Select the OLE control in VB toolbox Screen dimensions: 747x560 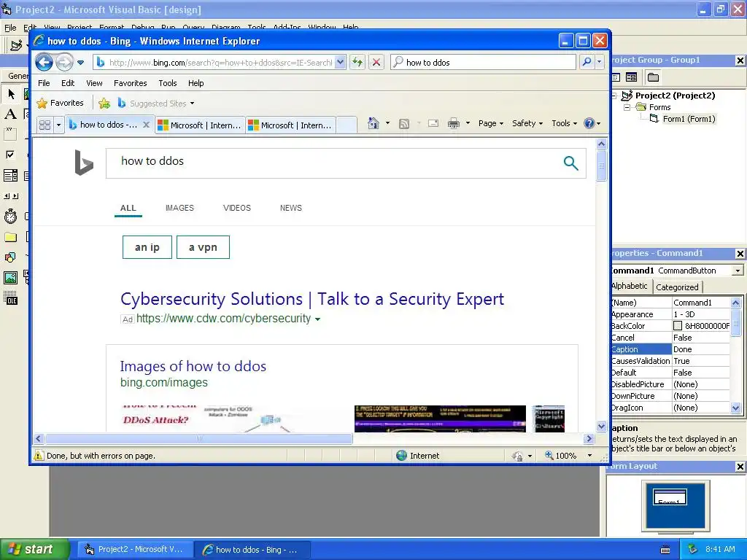point(11,298)
